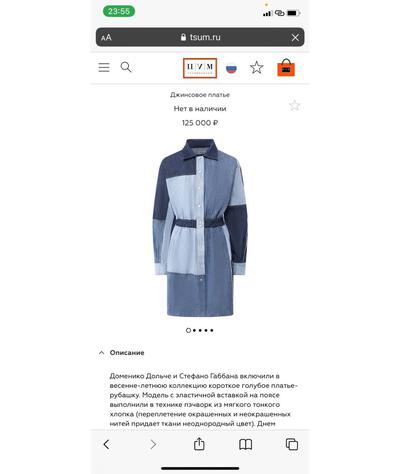
Task: Tap Джинсовое платье product title
Action: (x=200, y=95)
